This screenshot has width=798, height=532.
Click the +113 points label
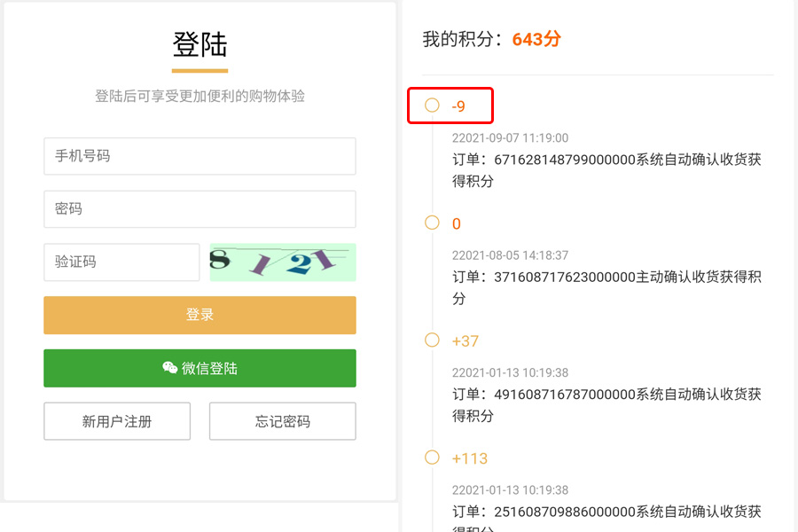pos(471,458)
